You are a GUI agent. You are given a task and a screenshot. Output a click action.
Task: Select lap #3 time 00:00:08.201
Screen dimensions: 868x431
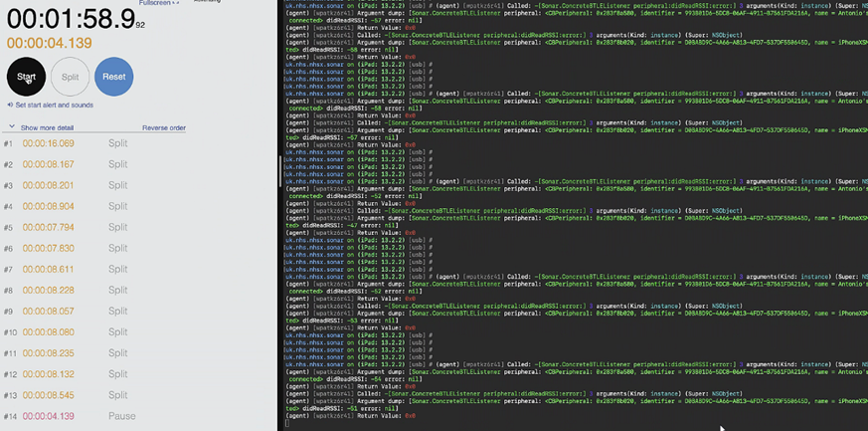click(x=48, y=185)
